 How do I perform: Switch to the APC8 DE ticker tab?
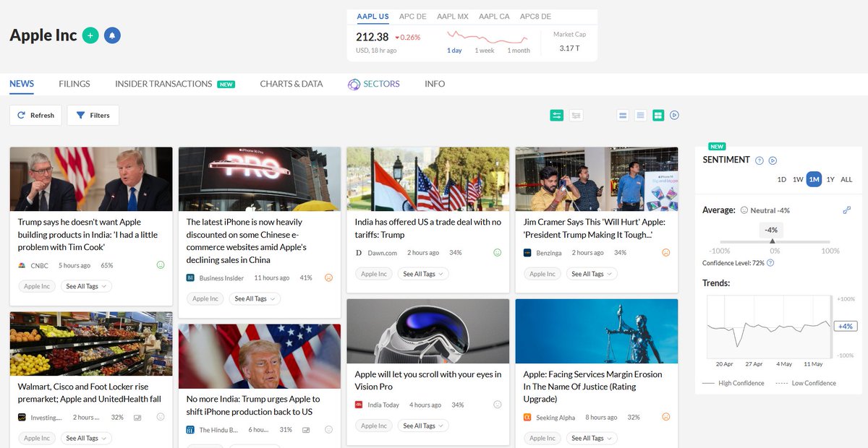535,17
